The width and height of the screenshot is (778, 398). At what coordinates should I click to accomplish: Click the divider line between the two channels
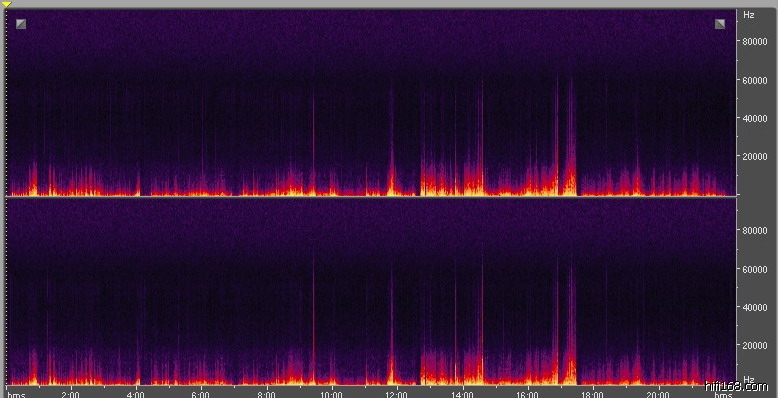[x=371, y=197]
